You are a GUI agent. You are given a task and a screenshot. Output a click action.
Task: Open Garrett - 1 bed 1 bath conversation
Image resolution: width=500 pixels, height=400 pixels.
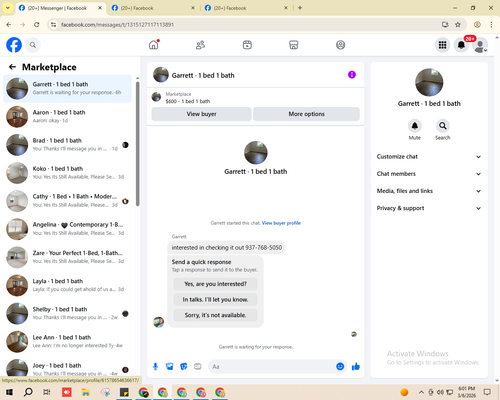tap(68, 89)
